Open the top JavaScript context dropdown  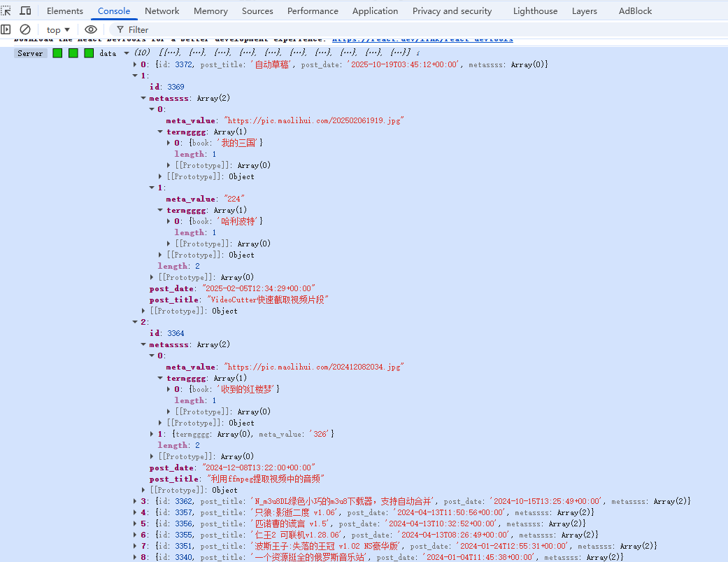(x=58, y=29)
